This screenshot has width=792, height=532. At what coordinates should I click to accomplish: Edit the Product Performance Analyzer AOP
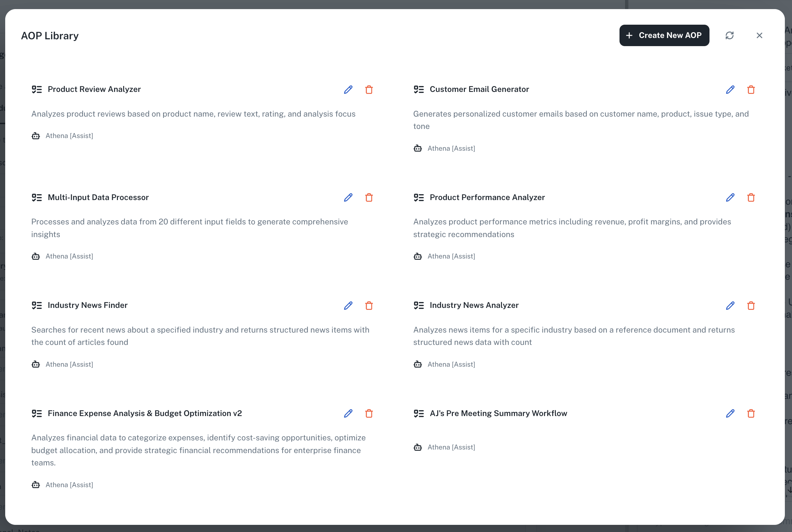coord(730,197)
